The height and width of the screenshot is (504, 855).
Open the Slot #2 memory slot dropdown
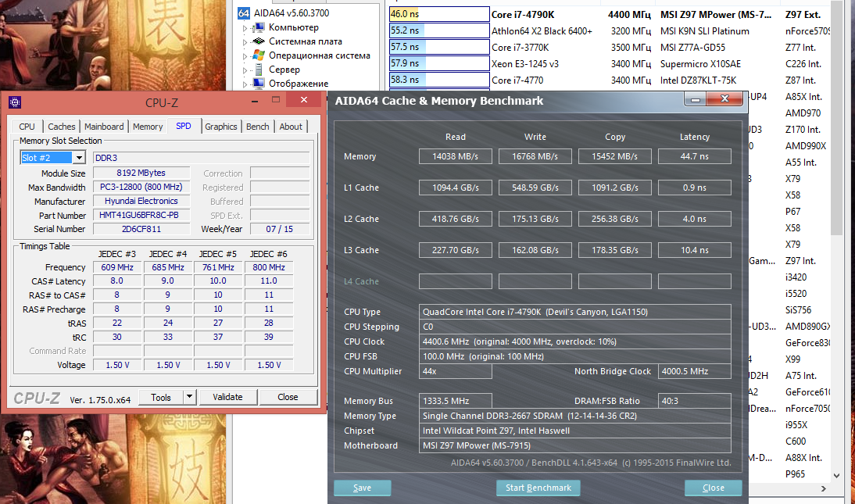[79, 158]
